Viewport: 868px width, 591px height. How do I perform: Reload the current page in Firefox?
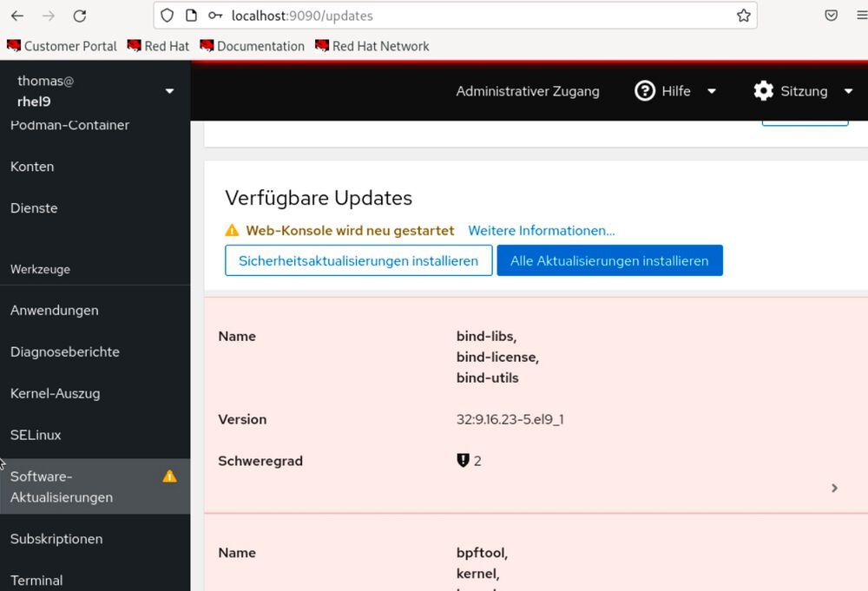tap(79, 15)
